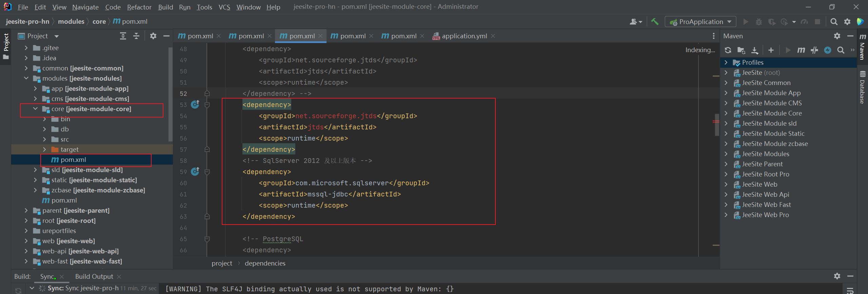Click Run with Coverage icon
The height and width of the screenshot is (294, 868).
(x=772, y=22)
